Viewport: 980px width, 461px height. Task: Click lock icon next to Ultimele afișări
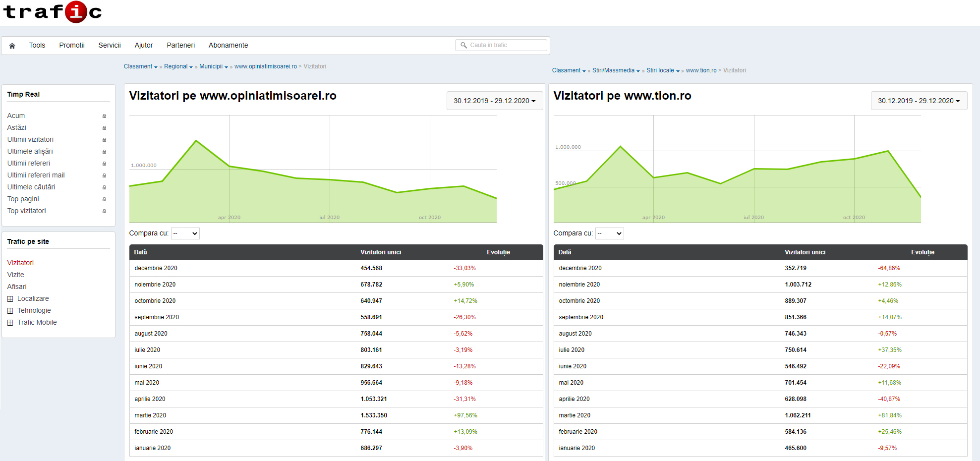pos(104,152)
